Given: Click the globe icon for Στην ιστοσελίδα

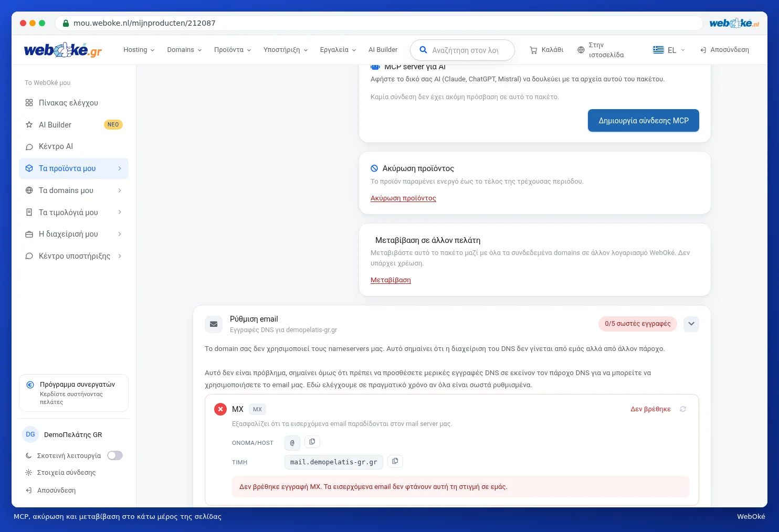Looking at the screenshot, I should [x=581, y=50].
